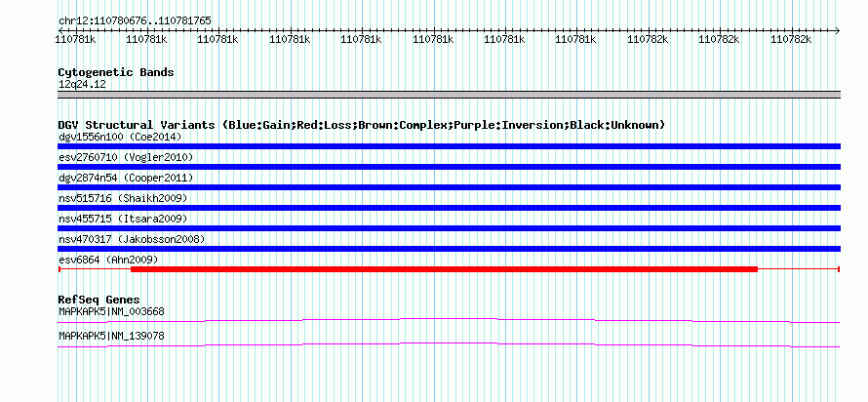Click the magenta transcript line of NM_139078

(x=449, y=344)
